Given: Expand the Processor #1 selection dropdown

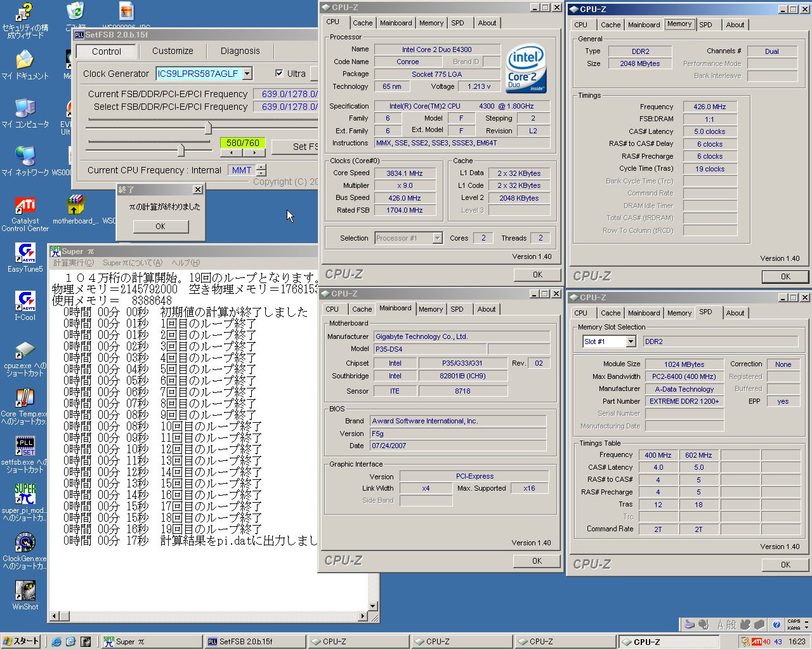Looking at the screenshot, I should 437,238.
